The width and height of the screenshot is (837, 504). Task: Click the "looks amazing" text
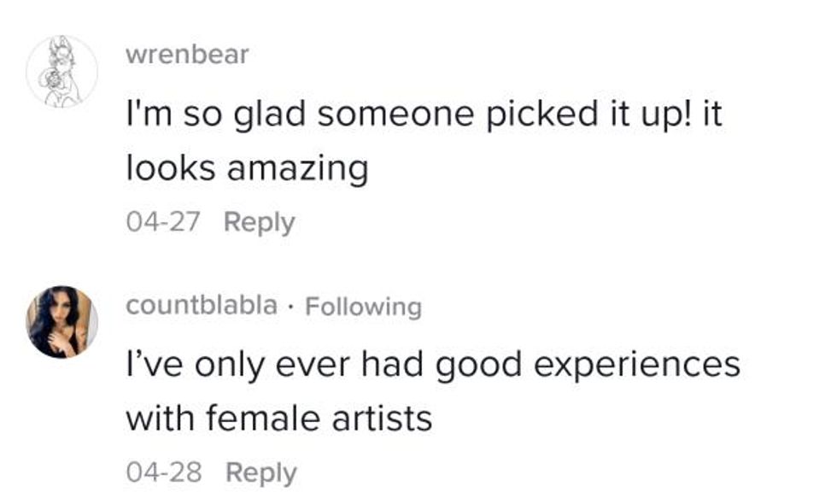click(x=247, y=168)
